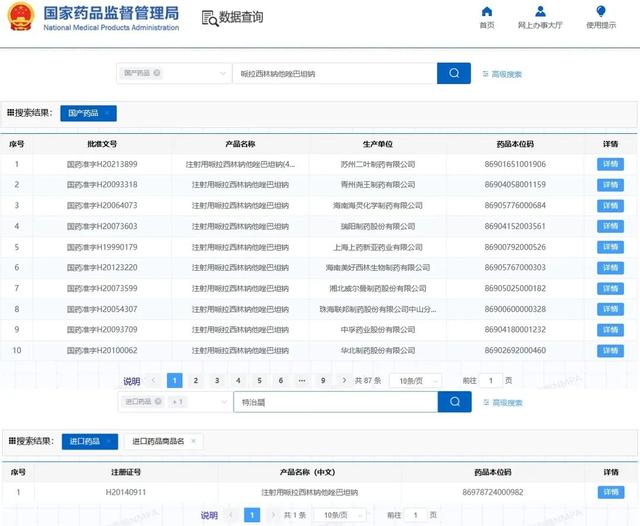Click the upper blue search magnifier button
The width and height of the screenshot is (640, 526).
454,73
